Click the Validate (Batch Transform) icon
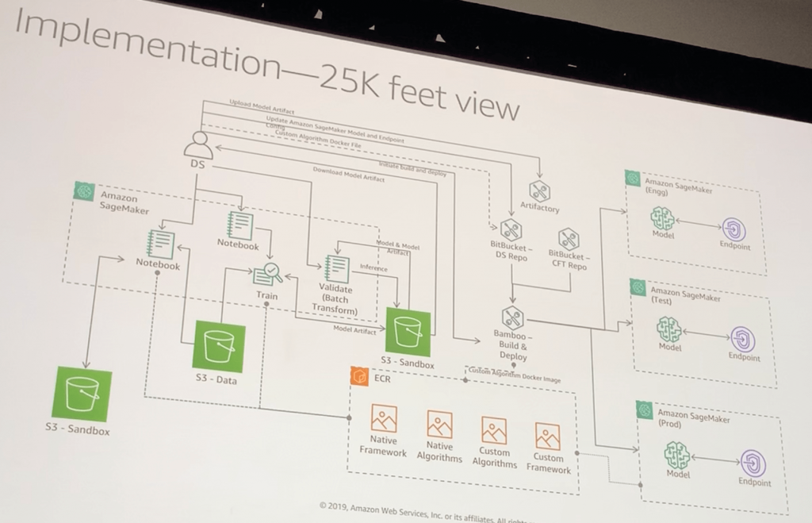The image size is (812, 523). click(336, 269)
